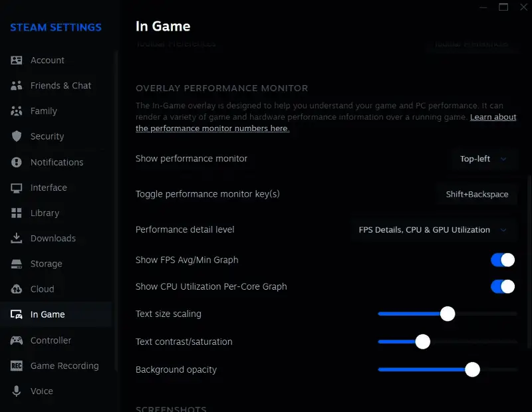
Task: Click the Account sidebar icon
Action: [x=17, y=60]
